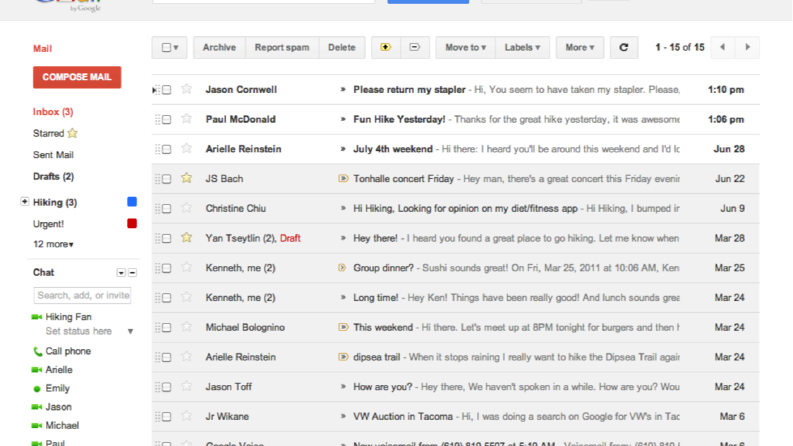This screenshot has width=793, height=446.
Task: Open the Chat options dropdown arrow
Action: (121, 273)
